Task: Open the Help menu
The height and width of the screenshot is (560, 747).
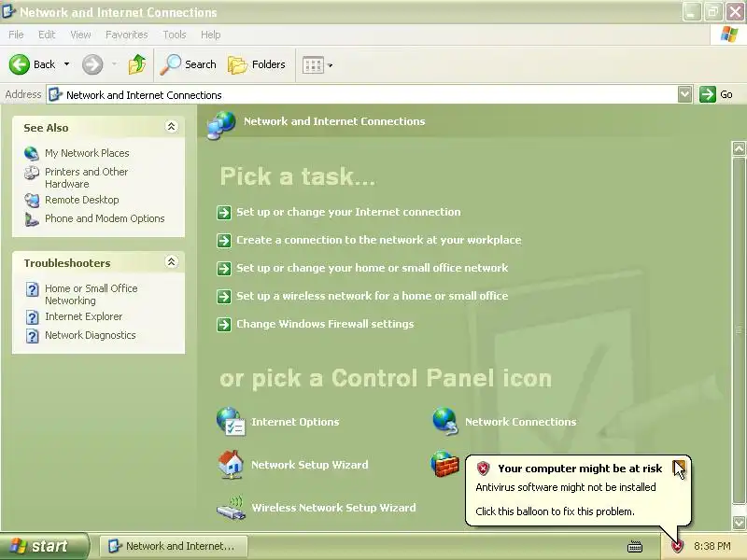Action: point(211,35)
